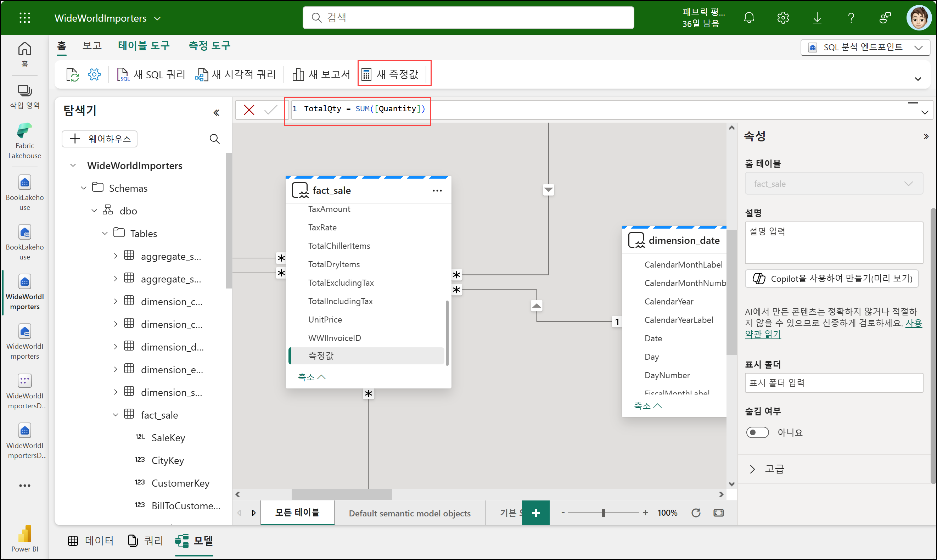937x560 pixels.
Task: Open Fabric Lakehouse in the sidebar
Action: 24,141
